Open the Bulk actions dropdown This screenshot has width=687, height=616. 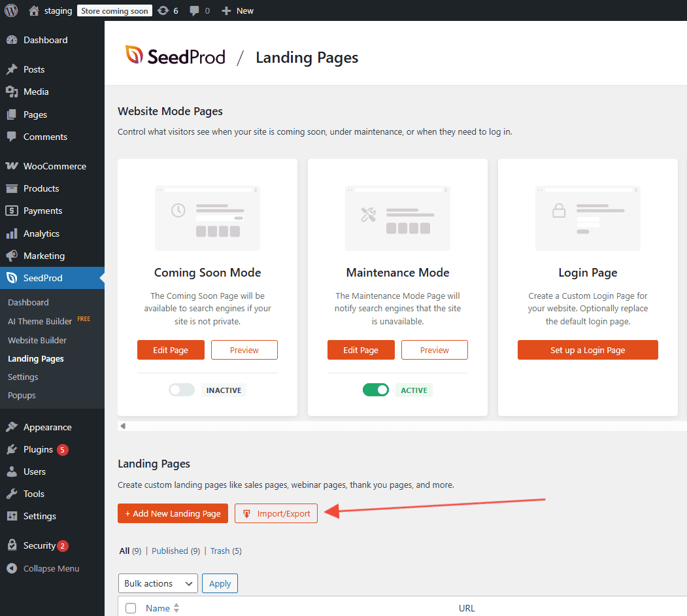158,583
